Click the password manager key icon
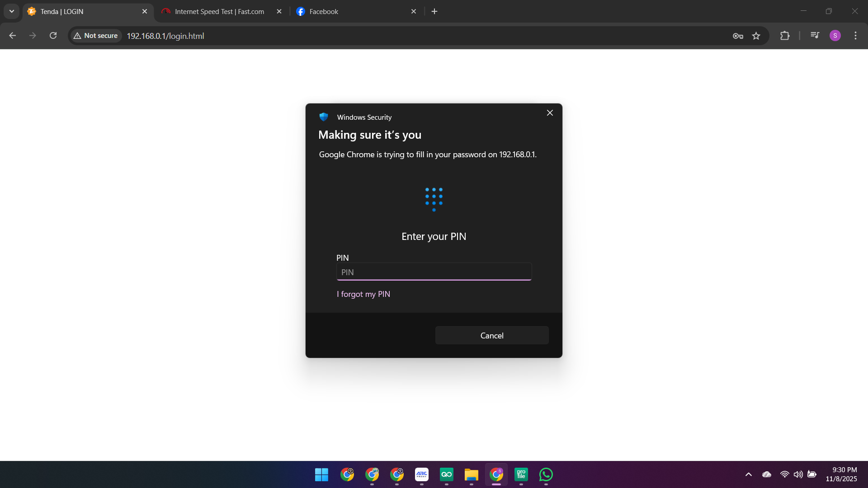 (x=738, y=36)
